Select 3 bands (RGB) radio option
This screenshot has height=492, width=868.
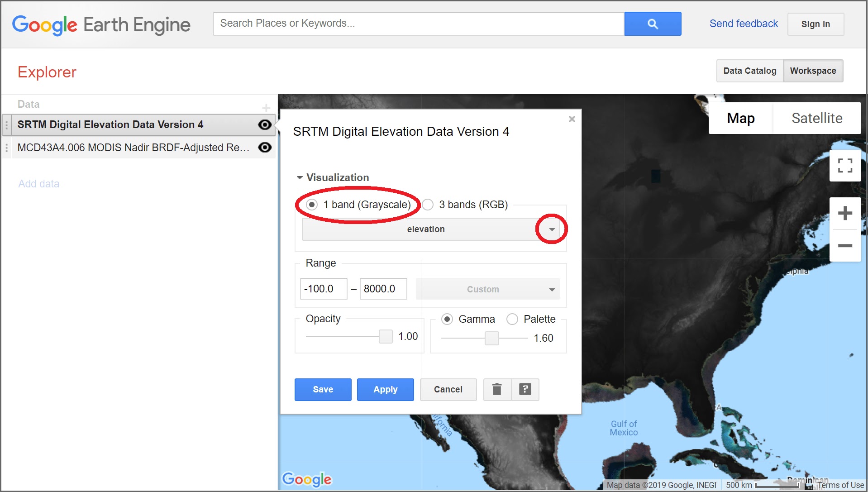[x=428, y=205]
